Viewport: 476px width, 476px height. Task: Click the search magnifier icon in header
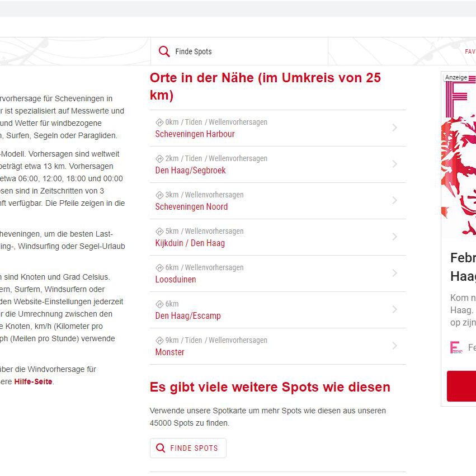tap(164, 51)
